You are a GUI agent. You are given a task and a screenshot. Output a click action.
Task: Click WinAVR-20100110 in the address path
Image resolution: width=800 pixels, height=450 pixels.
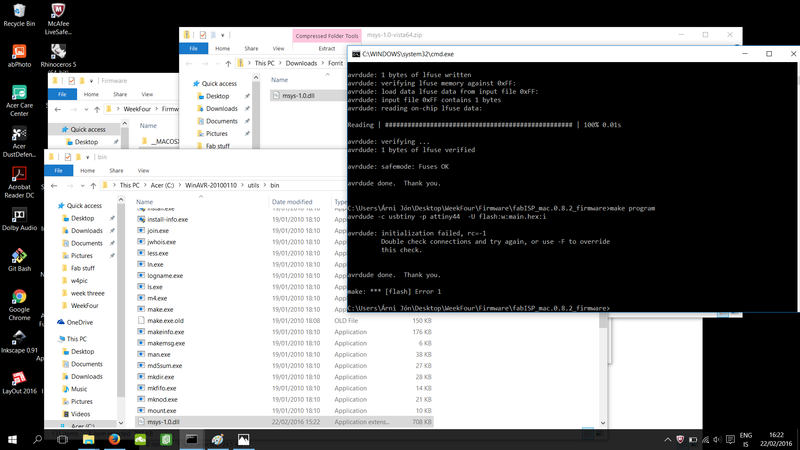[x=211, y=185]
